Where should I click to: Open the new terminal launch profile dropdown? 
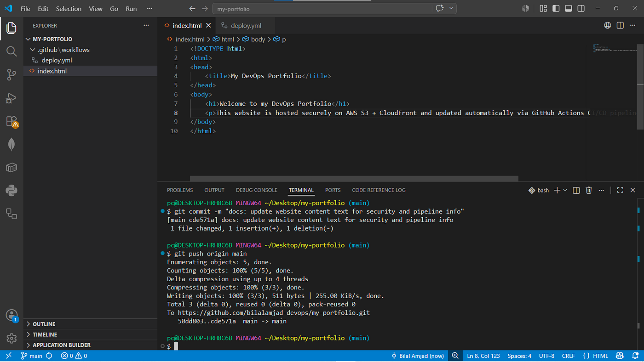pos(565,190)
